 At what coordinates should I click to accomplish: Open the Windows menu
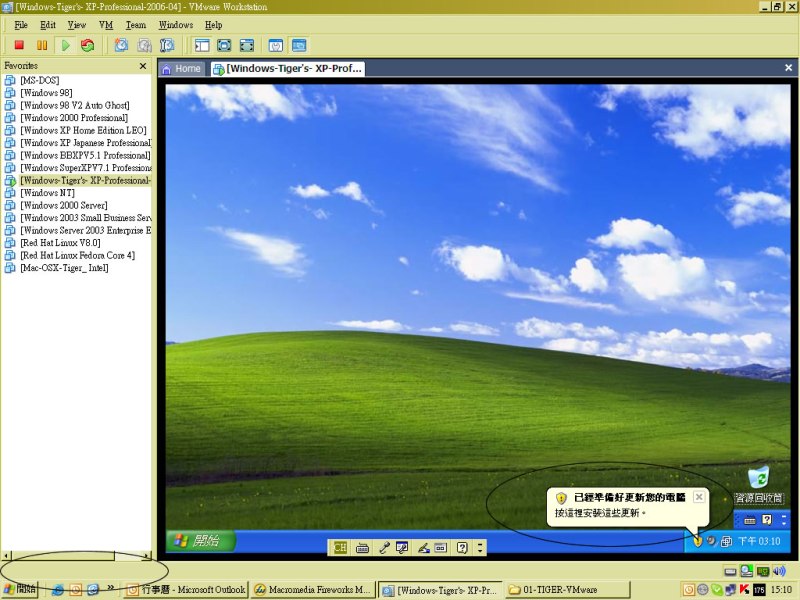pyautogui.click(x=176, y=25)
